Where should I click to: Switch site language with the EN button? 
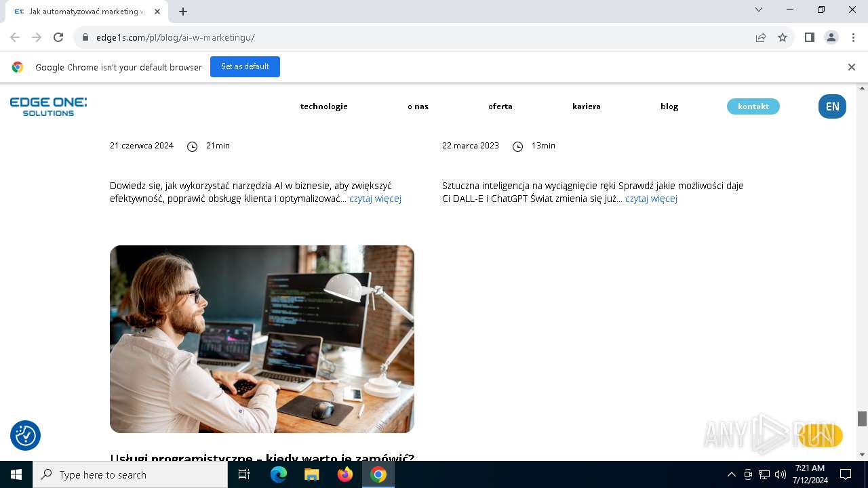(x=832, y=106)
